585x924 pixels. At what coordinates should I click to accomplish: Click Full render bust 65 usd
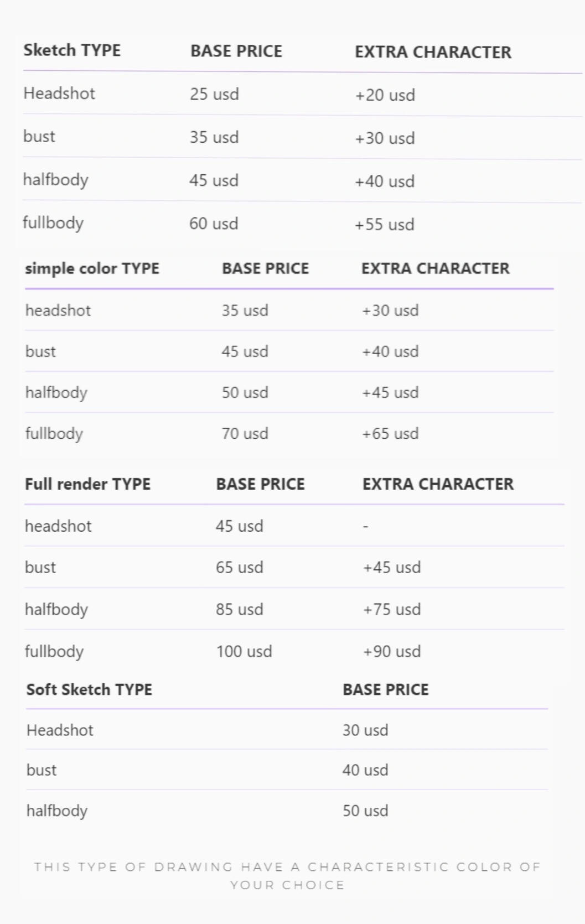pyautogui.click(x=239, y=567)
